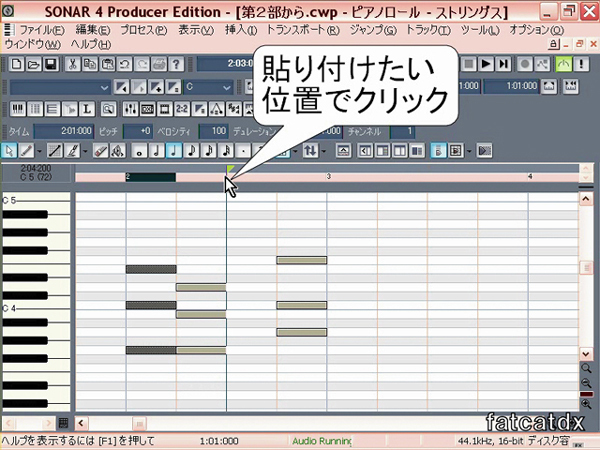Set note duration to thirty-second note
This screenshot has width=600, height=450.
point(227,151)
